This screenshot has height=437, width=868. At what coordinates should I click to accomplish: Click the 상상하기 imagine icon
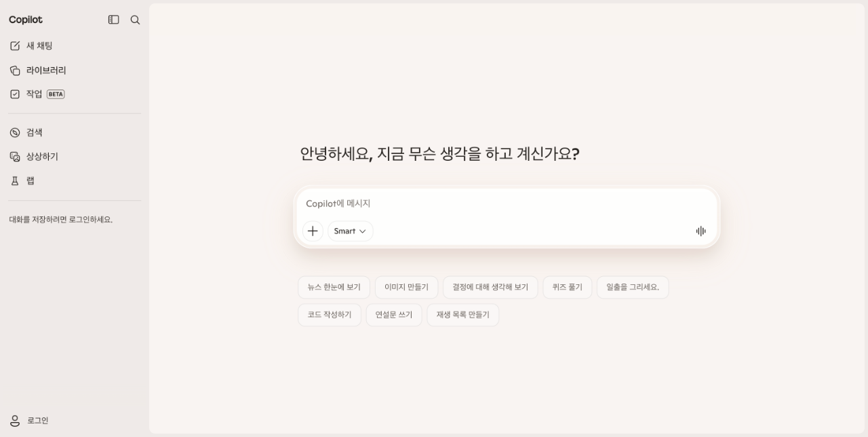[x=15, y=157]
